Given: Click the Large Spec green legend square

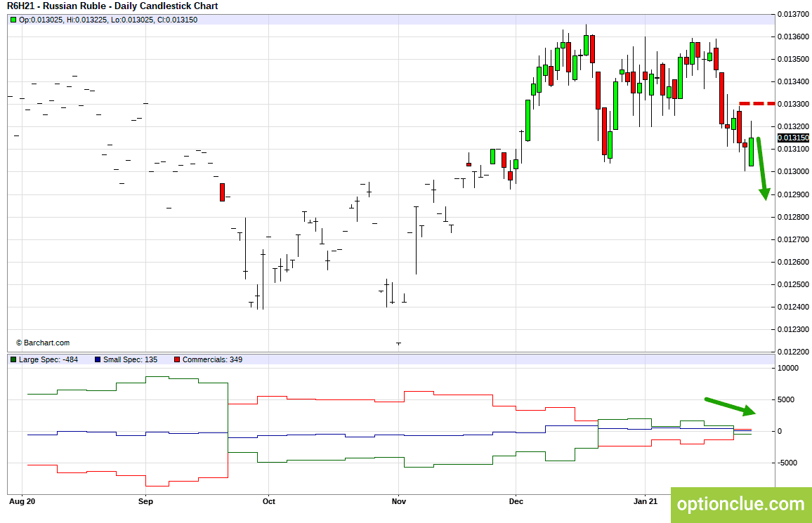Looking at the screenshot, I should (x=13, y=359).
